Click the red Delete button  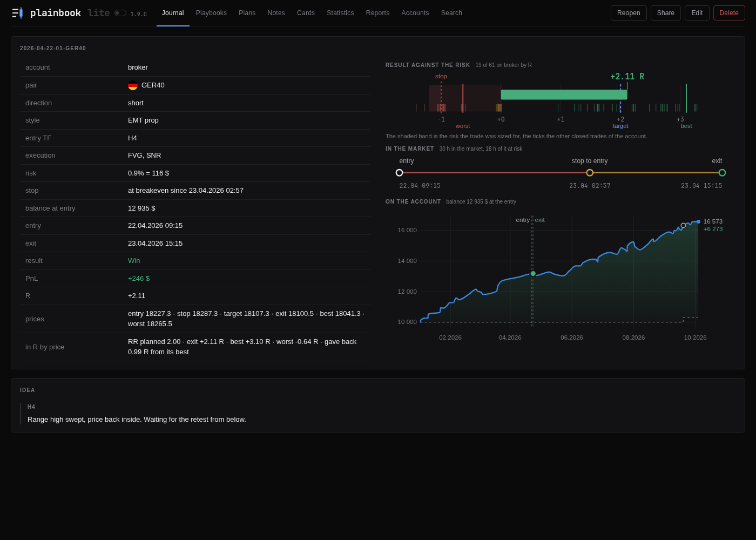[x=729, y=13]
